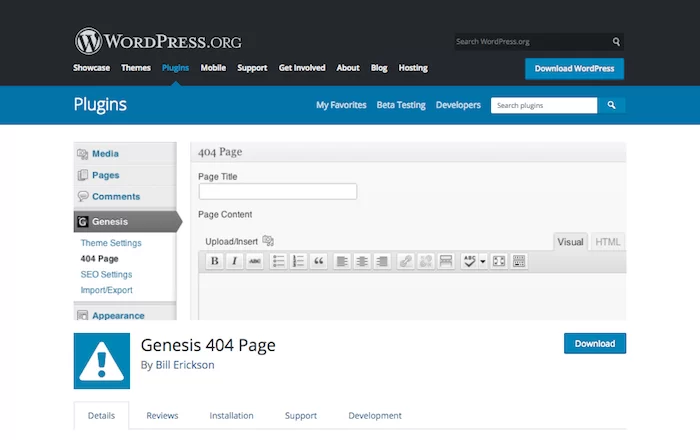This screenshot has width=700, height=440.
Task: Open the Reviews tab
Action: (162, 416)
